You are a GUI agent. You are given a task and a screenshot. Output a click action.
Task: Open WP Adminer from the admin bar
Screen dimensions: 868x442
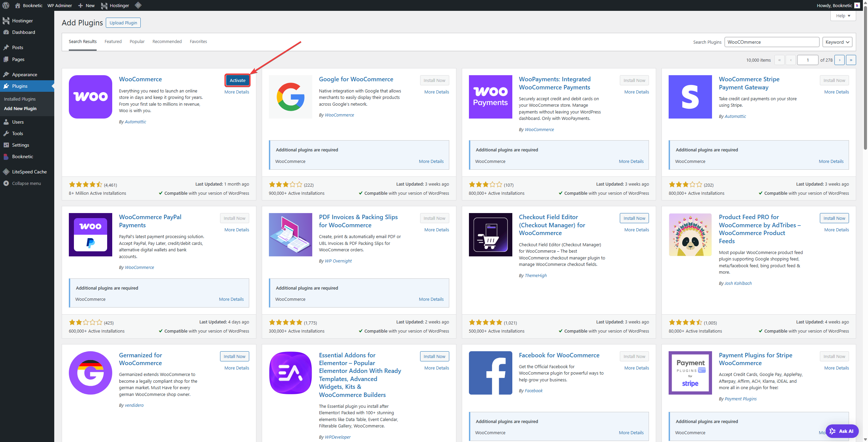[x=60, y=5]
